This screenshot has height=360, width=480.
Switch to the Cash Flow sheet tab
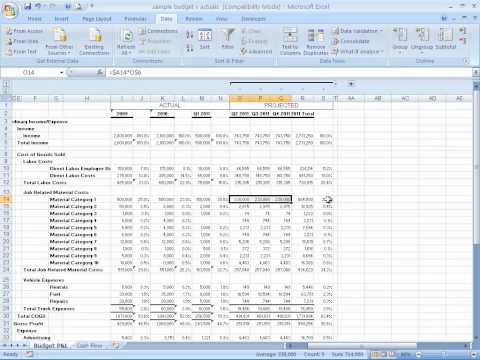coord(89,346)
